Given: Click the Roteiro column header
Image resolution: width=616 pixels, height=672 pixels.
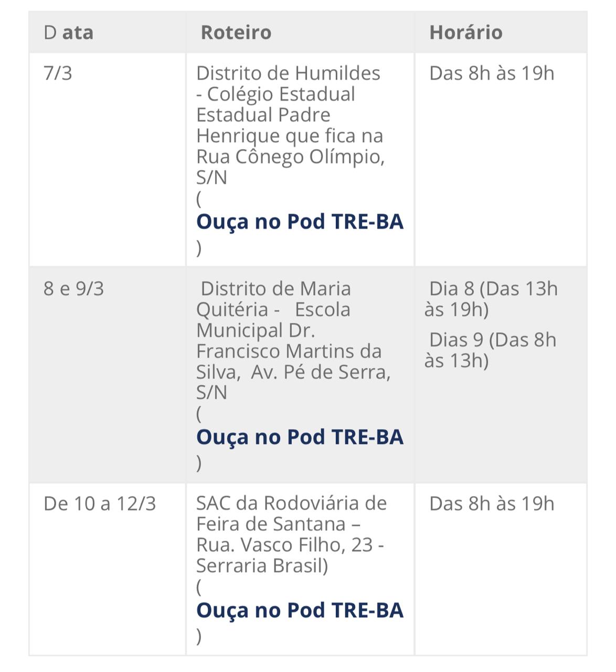Looking at the screenshot, I should point(236,33).
